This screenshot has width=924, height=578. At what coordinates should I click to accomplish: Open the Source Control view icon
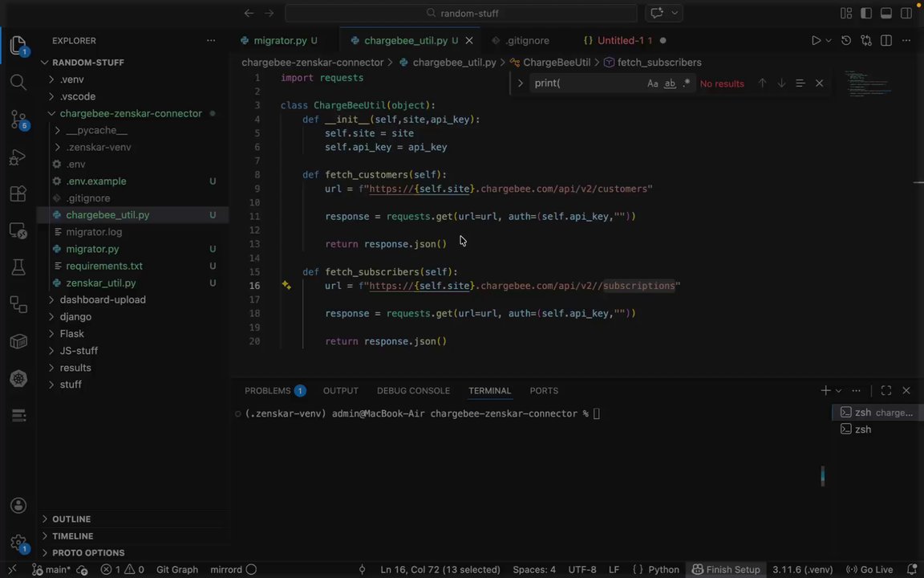click(18, 119)
